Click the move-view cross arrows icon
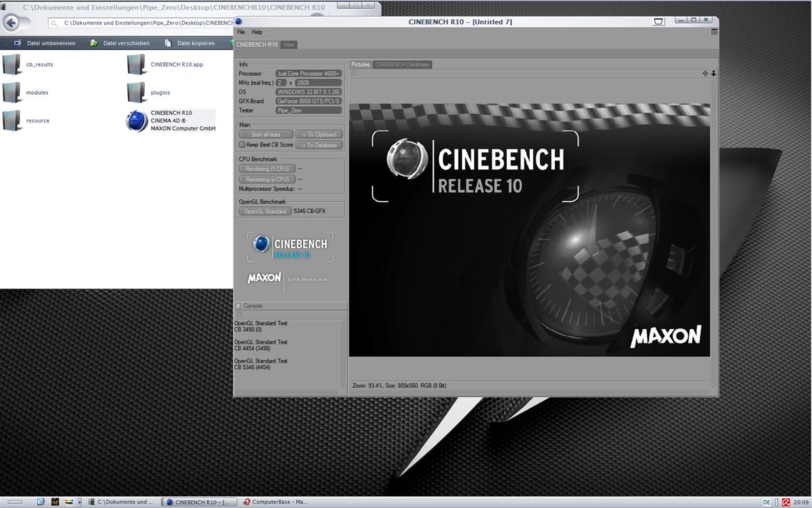Screen dimensions: 812x508 click(x=705, y=73)
